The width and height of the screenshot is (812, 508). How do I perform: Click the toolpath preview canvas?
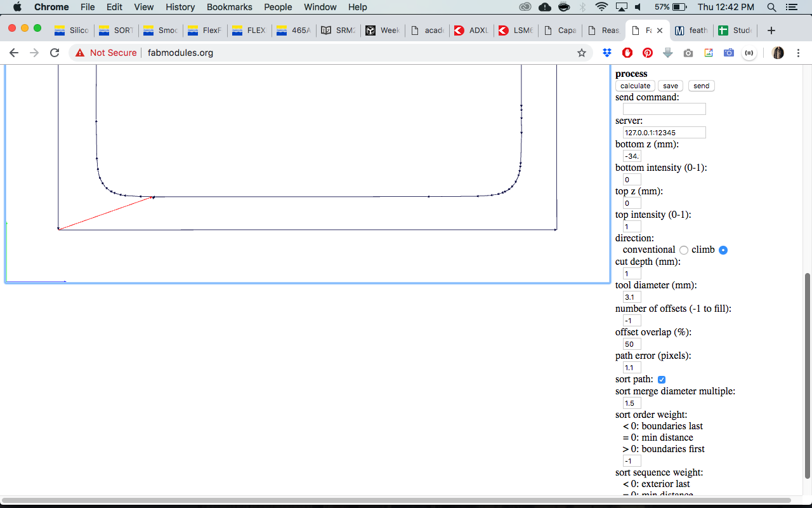coord(308,173)
